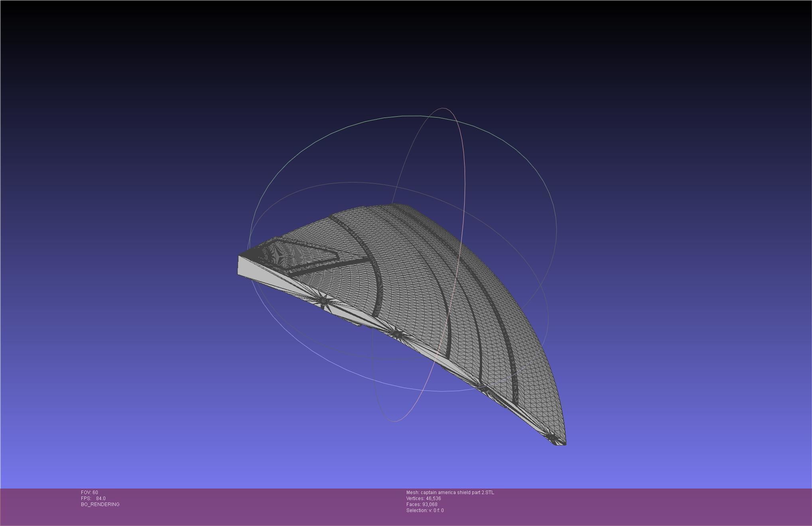Screen dimensions: 812x526
Task: Click the Vertices: 46,536 info line
Action: coord(424,499)
